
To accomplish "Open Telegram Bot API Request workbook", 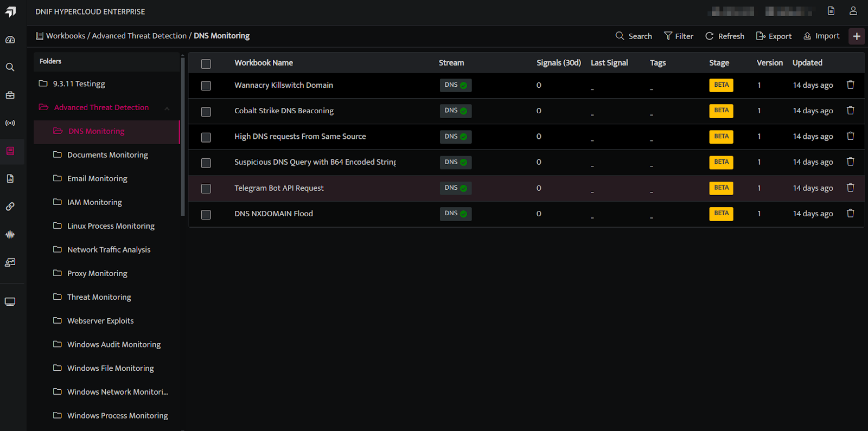I will coord(279,188).
